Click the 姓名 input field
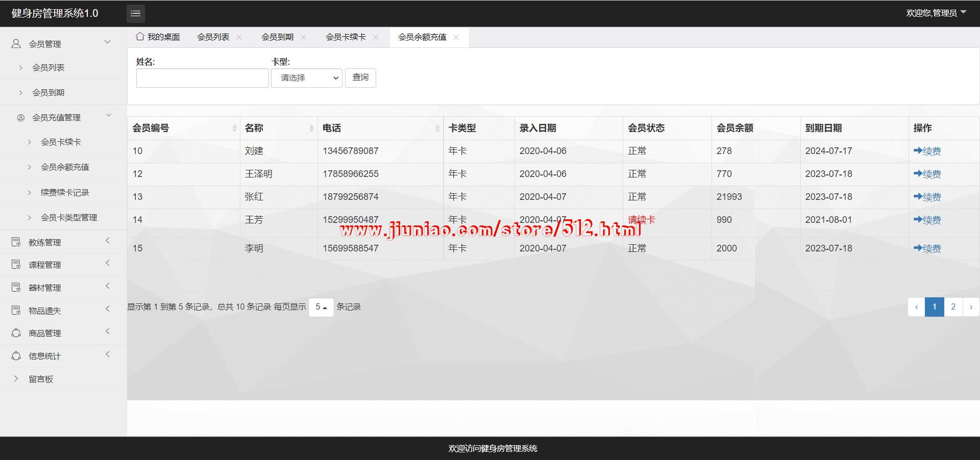This screenshot has width=980, height=460. [x=202, y=78]
